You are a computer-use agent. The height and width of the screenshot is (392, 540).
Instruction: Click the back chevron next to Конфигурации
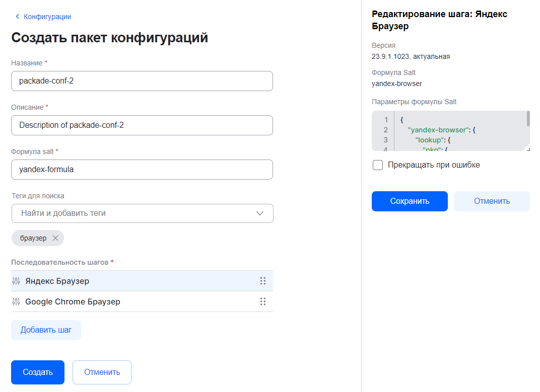[x=18, y=16]
